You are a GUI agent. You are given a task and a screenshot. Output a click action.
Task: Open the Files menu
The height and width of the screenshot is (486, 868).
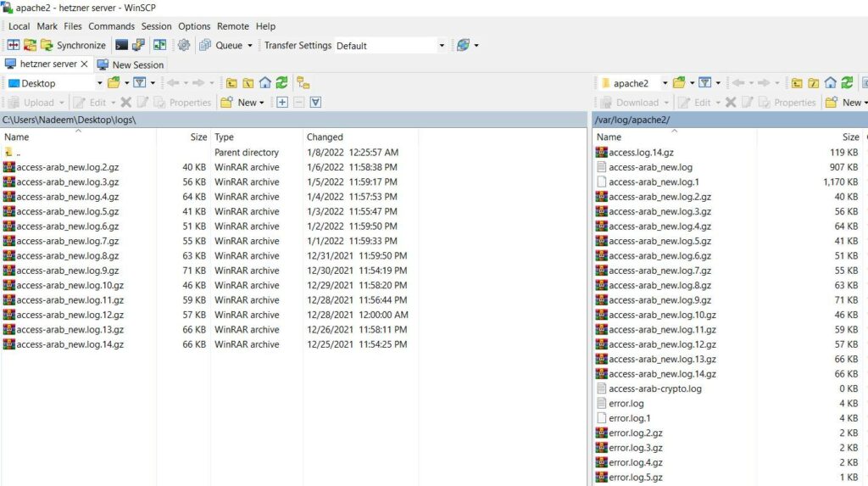pos(73,26)
